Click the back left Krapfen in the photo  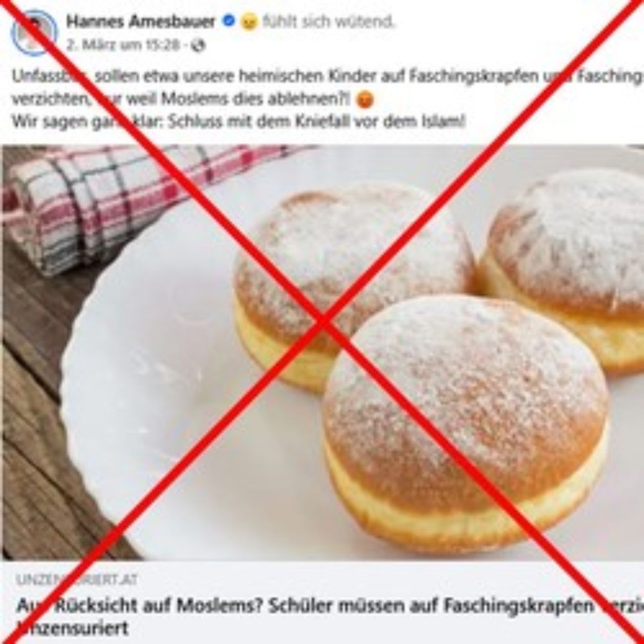coord(354,283)
